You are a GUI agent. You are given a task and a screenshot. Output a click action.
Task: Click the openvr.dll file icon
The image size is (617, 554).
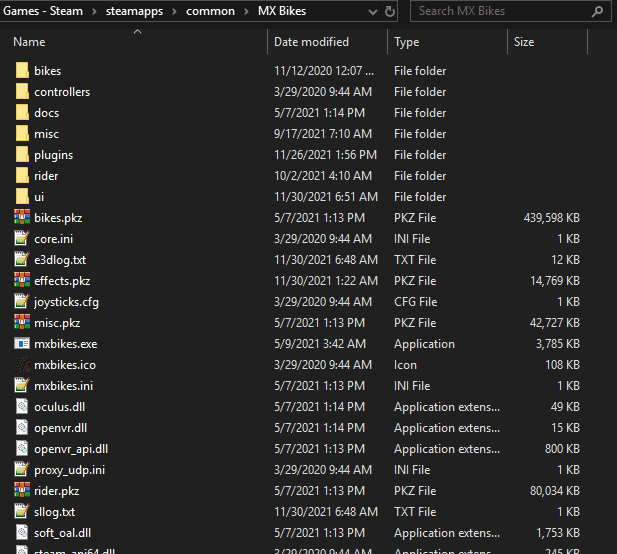point(22,428)
